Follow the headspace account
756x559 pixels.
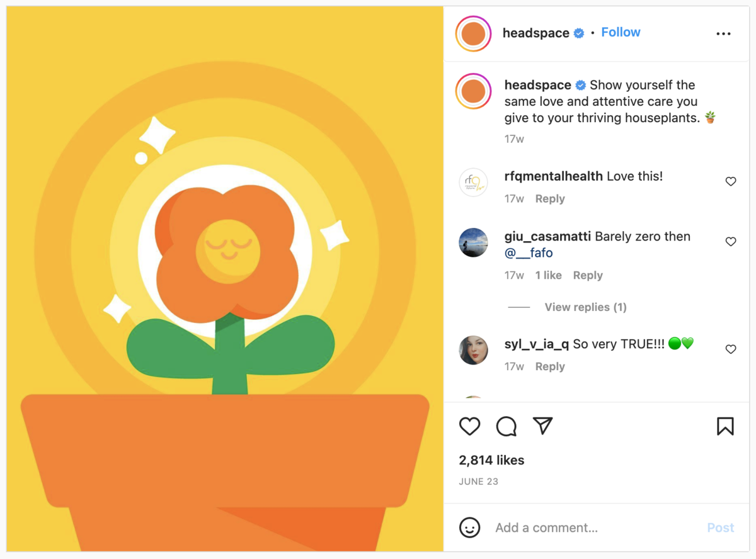(x=621, y=32)
